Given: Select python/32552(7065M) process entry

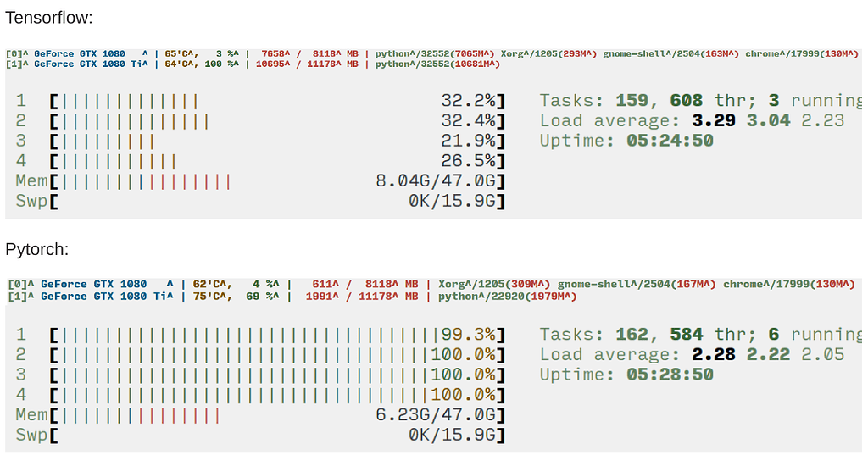Looking at the screenshot, I should 435,54.
